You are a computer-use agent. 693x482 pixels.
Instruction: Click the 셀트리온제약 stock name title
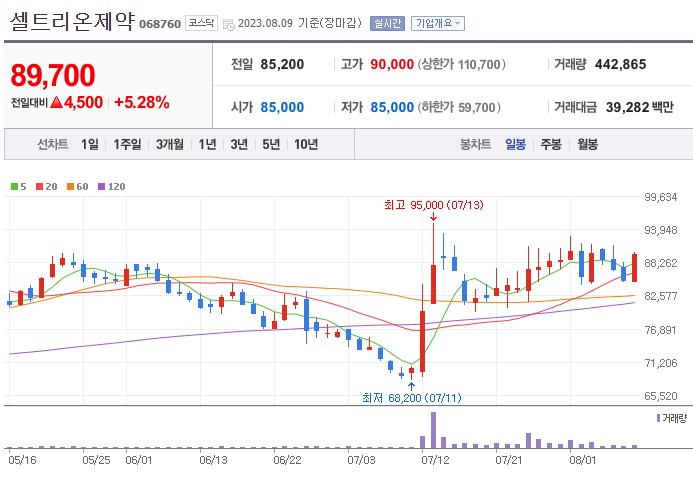coord(72,21)
